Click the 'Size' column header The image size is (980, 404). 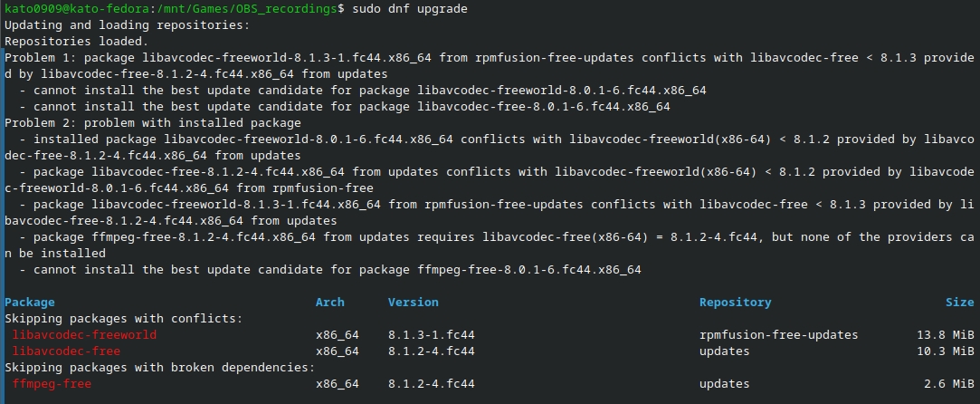coord(960,303)
